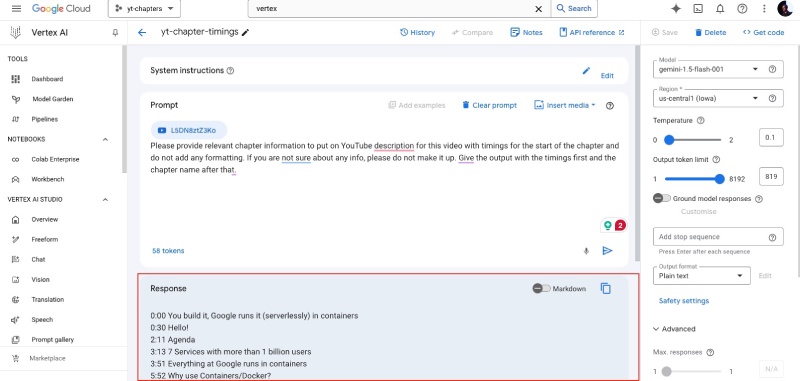The image size is (800, 381).
Task: Open the help question mark in top bar
Action: point(742,9)
